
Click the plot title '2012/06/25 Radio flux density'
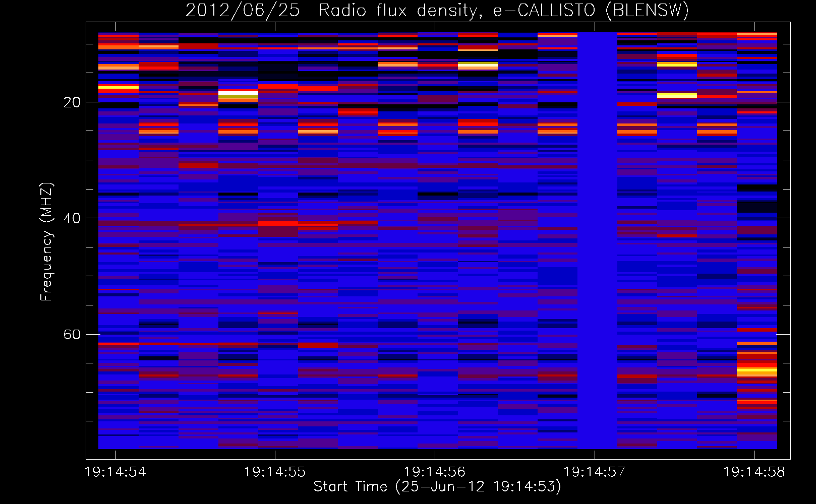(437, 10)
